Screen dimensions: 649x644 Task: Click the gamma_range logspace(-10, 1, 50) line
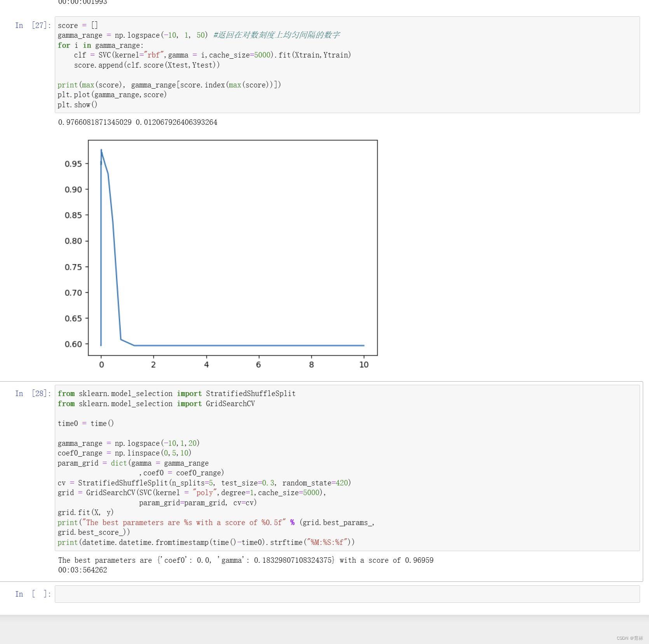point(199,35)
